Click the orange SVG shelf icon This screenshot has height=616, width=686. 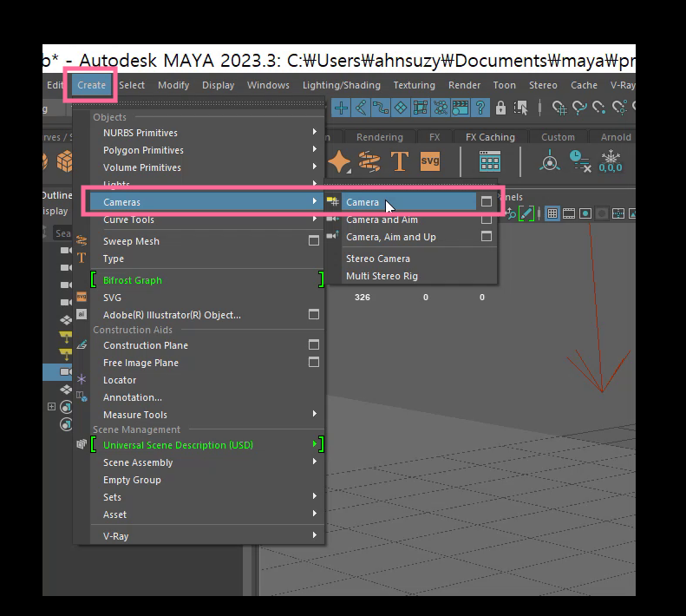[x=430, y=161]
